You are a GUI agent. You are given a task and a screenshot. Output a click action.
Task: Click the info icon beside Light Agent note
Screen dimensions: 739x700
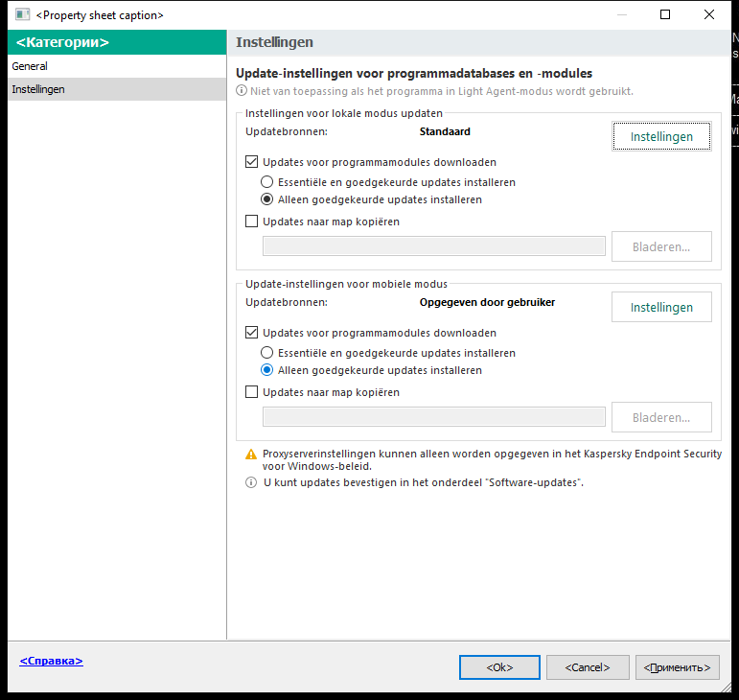click(x=242, y=90)
